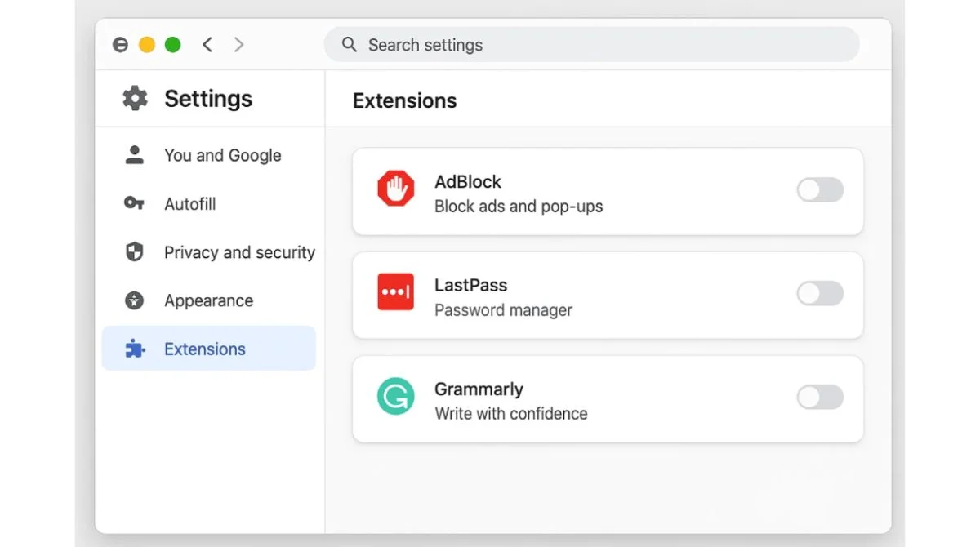Click the Search settings field
This screenshot has height=547, width=980.
[x=592, y=44]
